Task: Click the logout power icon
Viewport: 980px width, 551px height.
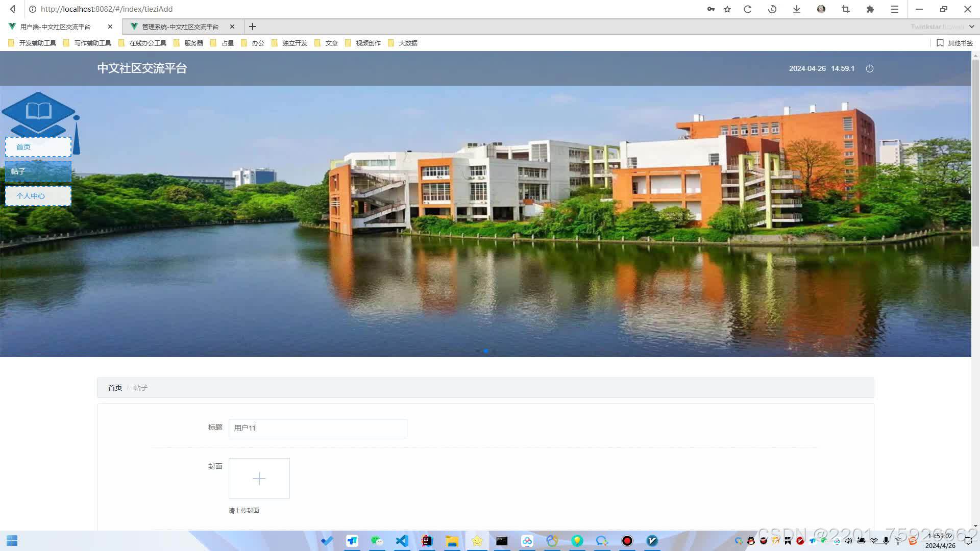Action: point(870,68)
